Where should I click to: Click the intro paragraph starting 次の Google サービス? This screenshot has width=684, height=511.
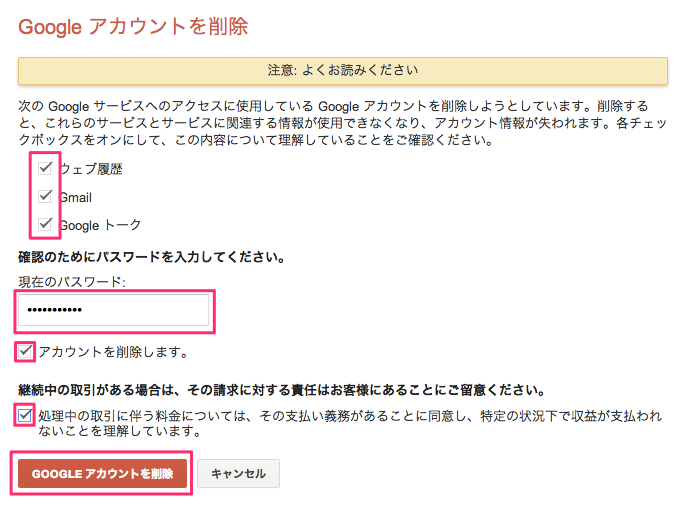342,123
